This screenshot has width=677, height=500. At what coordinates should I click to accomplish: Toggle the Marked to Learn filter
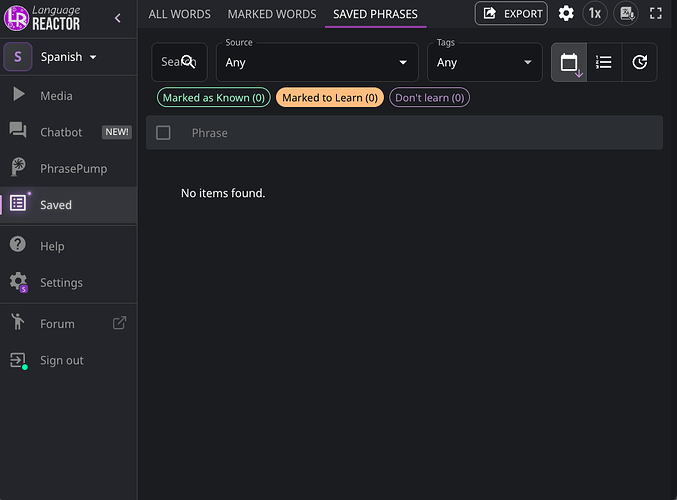[x=330, y=98]
